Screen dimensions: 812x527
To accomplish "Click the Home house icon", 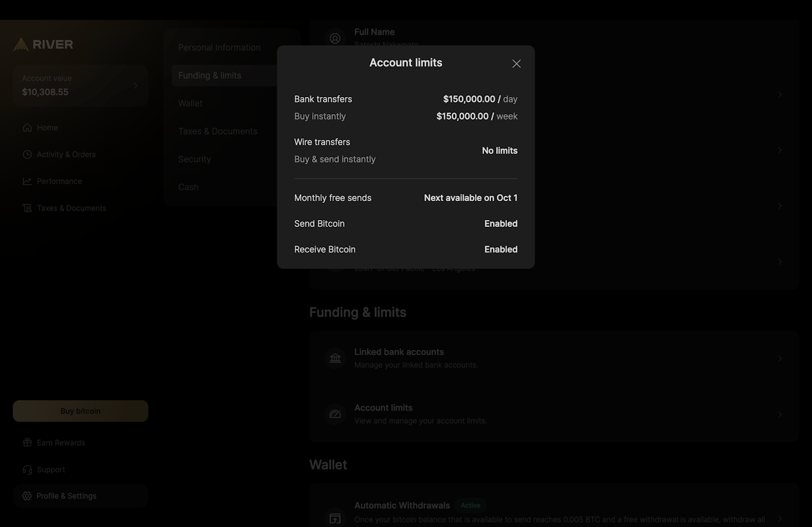I will point(27,127).
